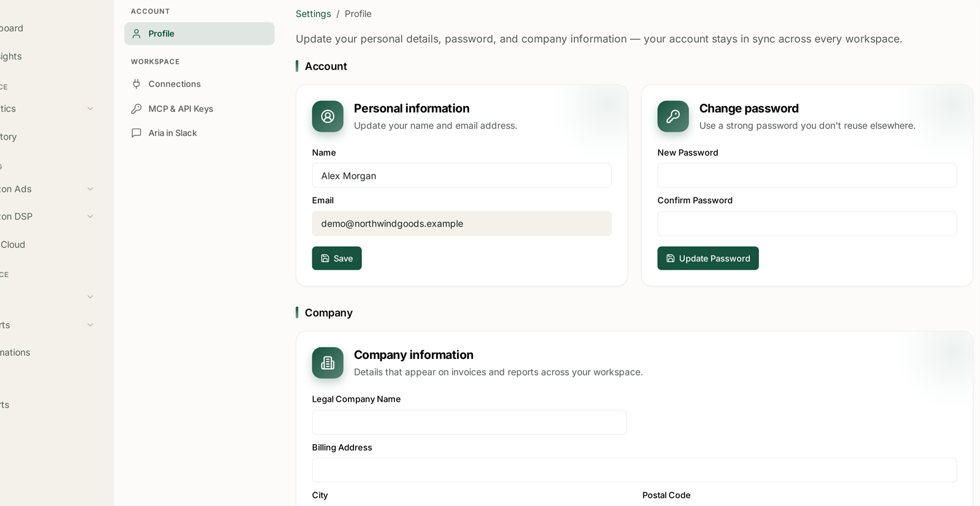Screen dimensions: 980x506
Task: Click the Connections plug icon
Action: click(x=137, y=84)
